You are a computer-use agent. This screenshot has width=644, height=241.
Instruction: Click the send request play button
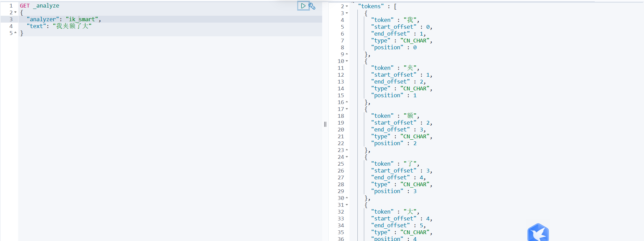click(303, 6)
